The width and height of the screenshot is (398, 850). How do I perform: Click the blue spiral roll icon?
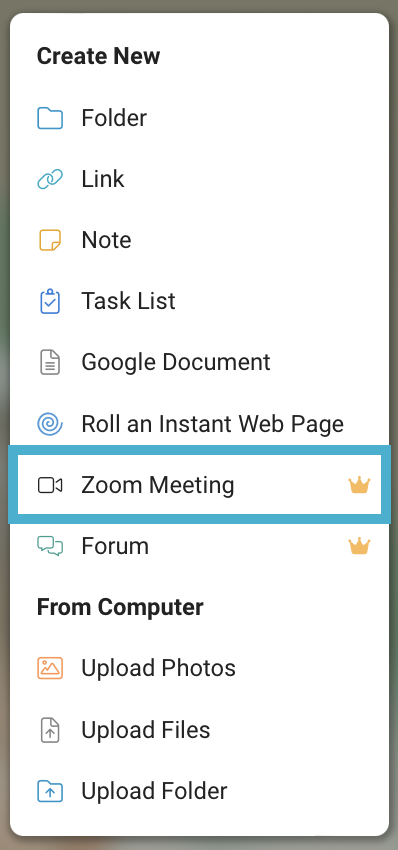click(x=50, y=423)
